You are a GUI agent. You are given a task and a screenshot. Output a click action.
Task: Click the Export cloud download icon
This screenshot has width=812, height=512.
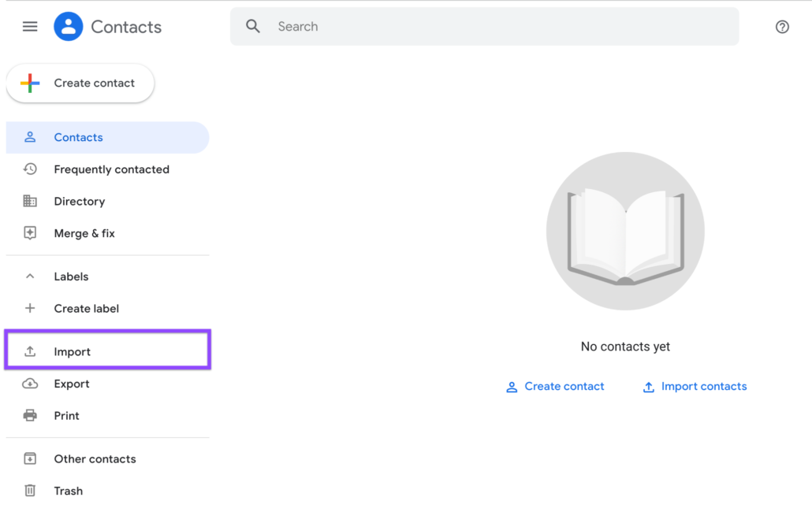pyautogui.click(x=30, y=384)
